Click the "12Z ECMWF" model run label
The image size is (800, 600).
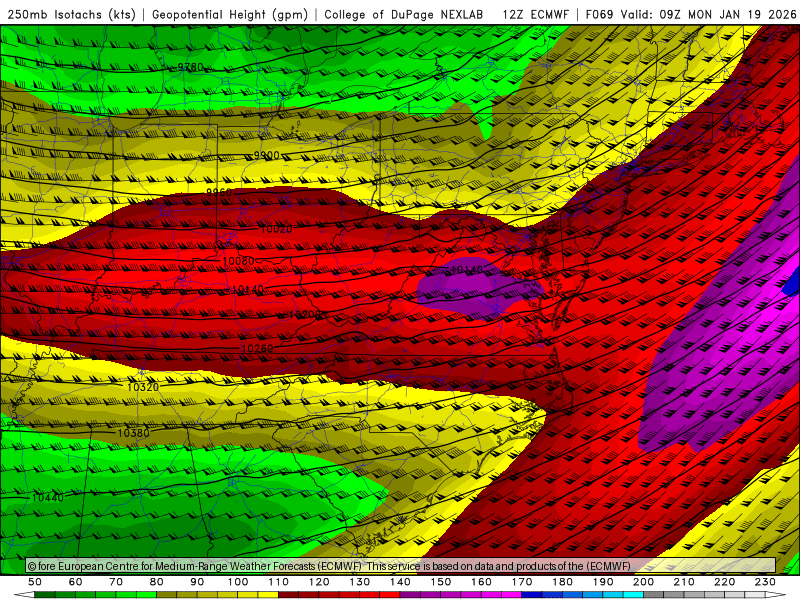(535, 15)
